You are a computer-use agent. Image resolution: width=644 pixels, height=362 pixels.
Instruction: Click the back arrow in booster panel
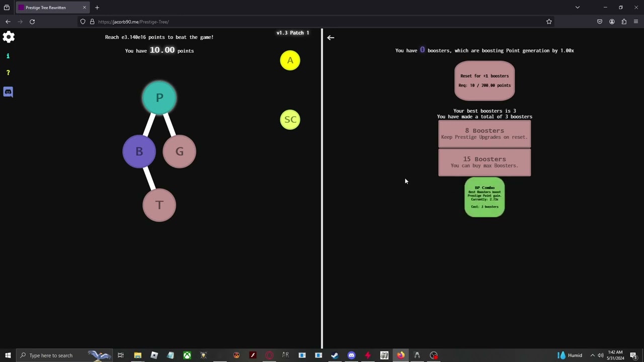pos(331,38)
